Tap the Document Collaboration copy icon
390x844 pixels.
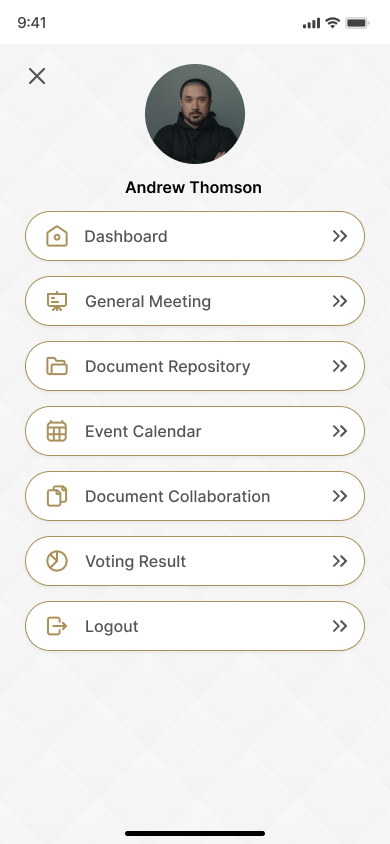(x=57, y=496)
